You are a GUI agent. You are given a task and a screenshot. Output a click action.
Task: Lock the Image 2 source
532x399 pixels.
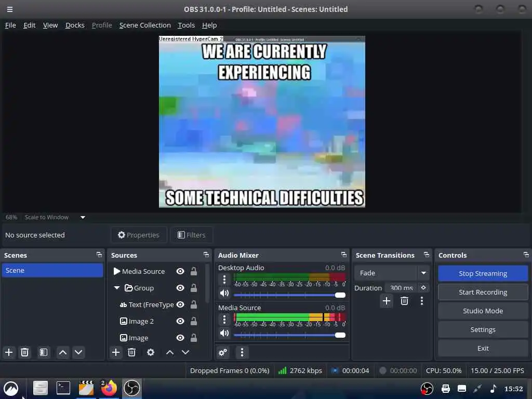point(194,321)
